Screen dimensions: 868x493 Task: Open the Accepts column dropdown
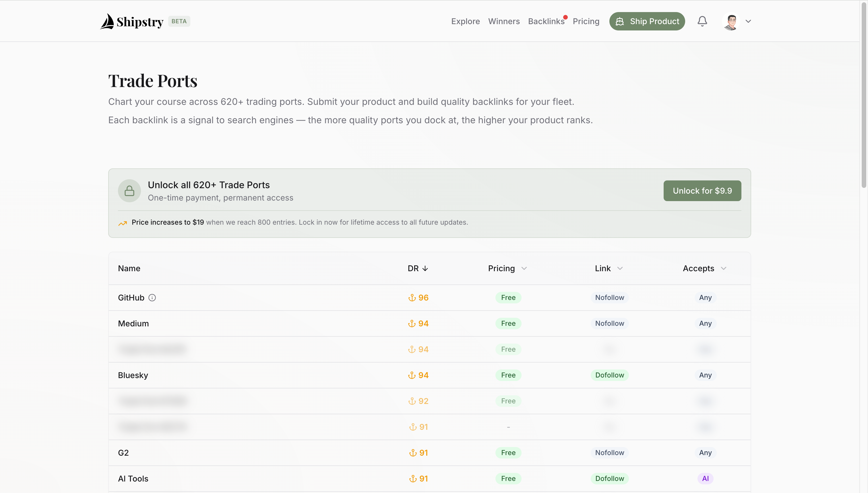[x=723, y=268]
